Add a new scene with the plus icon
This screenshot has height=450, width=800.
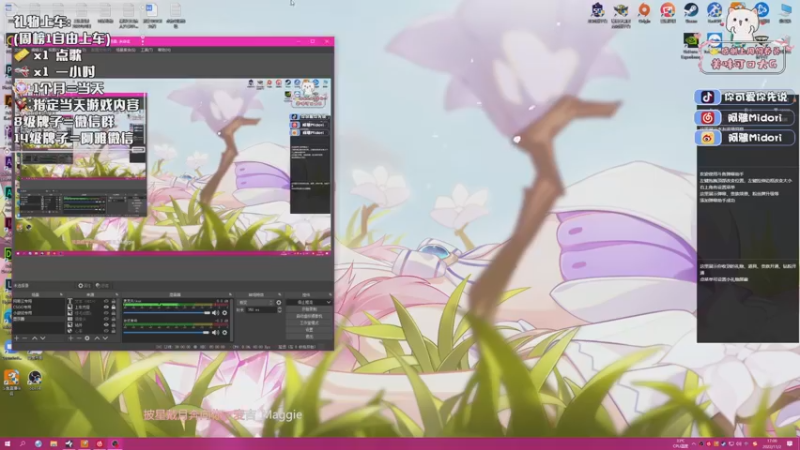pyautogui.click(x=16, y=338)
